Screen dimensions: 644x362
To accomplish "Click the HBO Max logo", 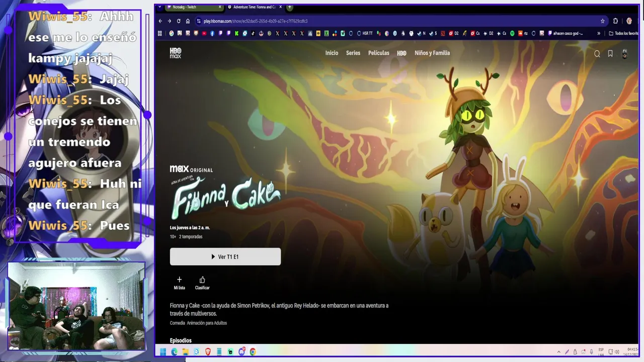I will 175,53.
